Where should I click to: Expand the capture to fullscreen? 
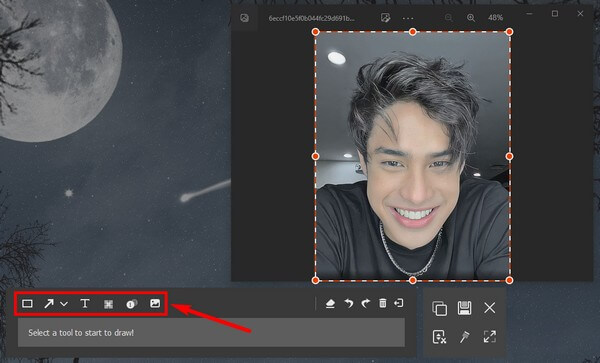pos(489,337)
